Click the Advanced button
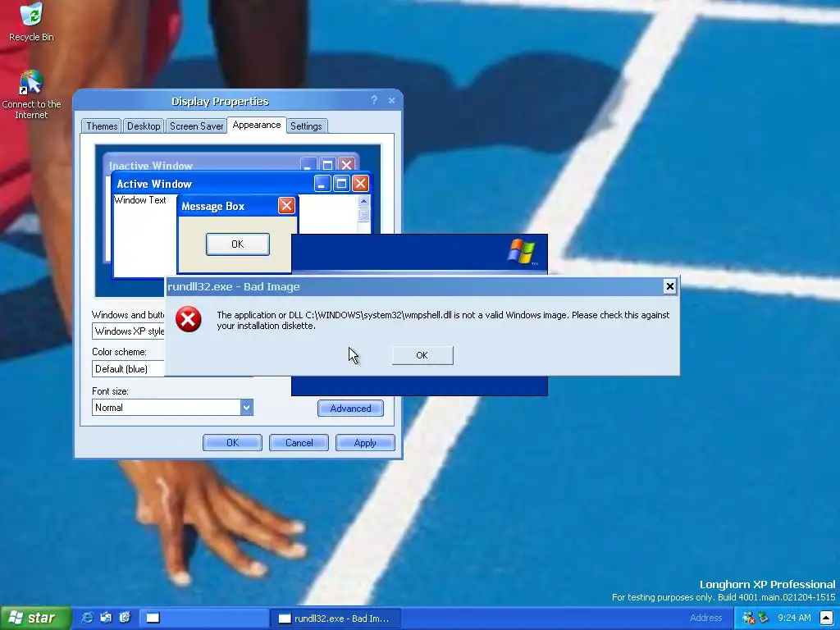The width and height of the screenshot is (840, 630). (x=350, y=409)
